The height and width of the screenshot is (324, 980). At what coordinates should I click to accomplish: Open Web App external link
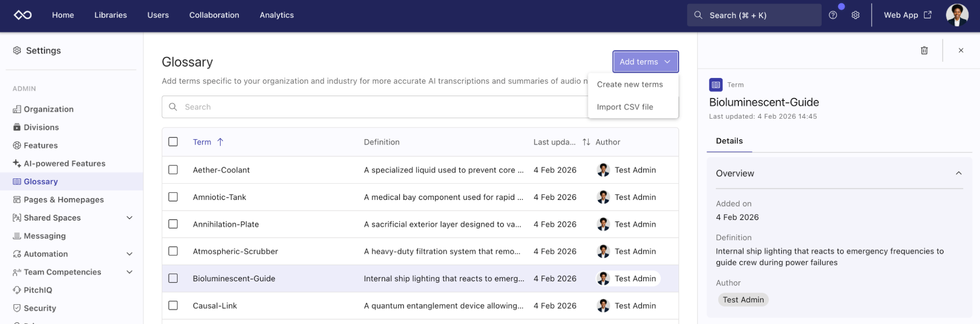pyautogui.click(x=907, y=15)
